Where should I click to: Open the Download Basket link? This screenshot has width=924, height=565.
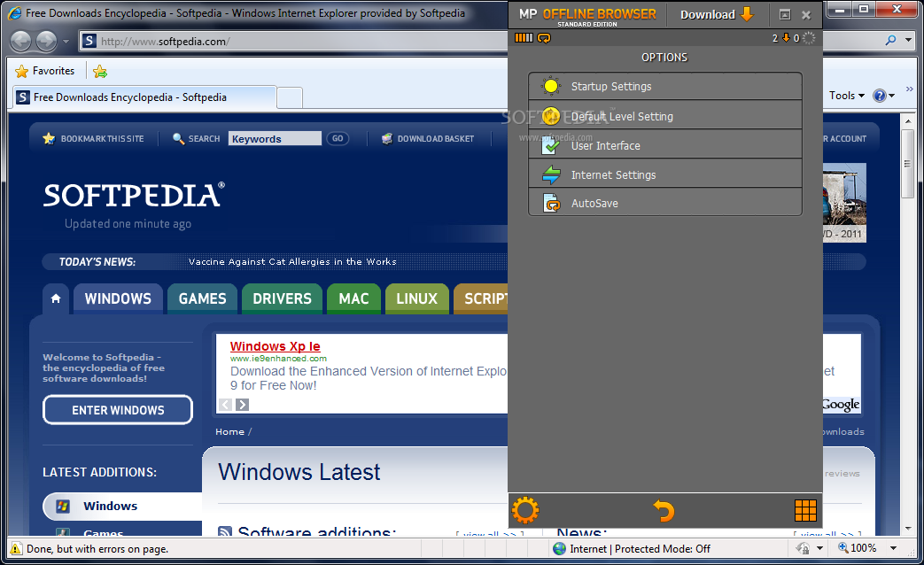click(x=436, y=139)
